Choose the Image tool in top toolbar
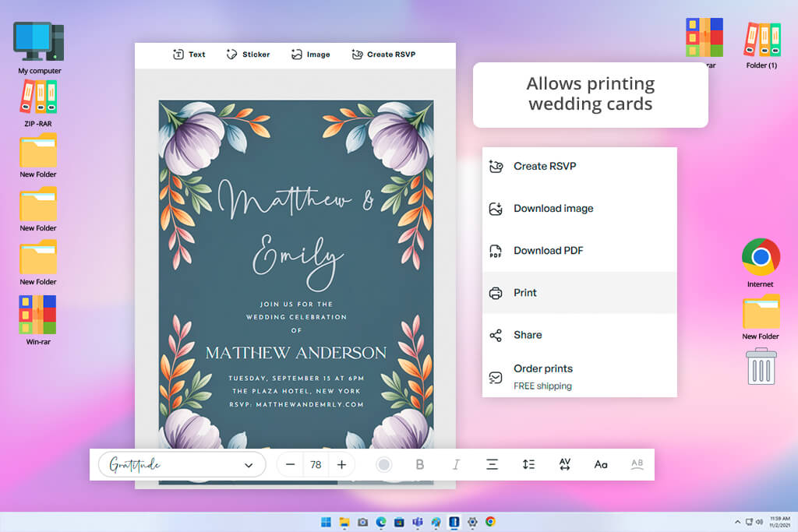 (x=310, y=55)
